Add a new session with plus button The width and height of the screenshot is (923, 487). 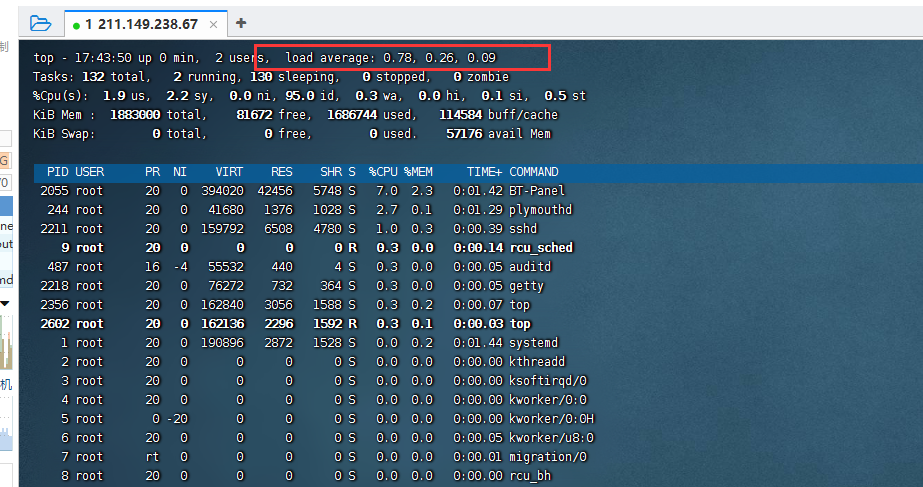point(241,23)
